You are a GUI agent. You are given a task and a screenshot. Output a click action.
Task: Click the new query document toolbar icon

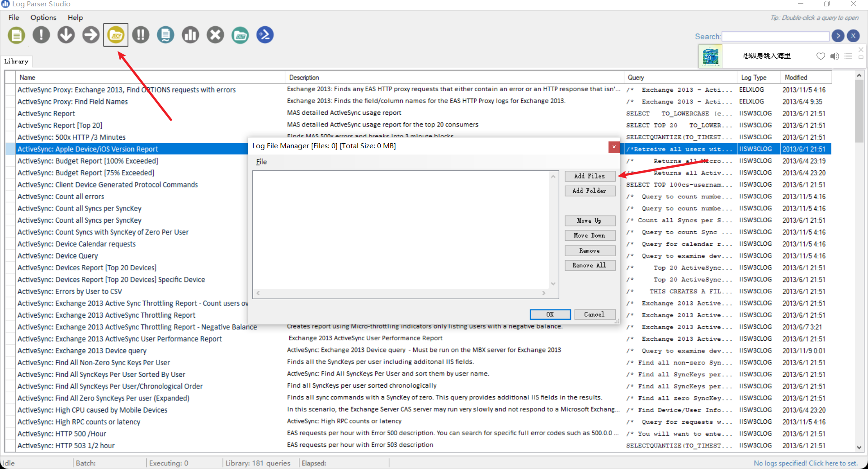[x=16, y=35]
